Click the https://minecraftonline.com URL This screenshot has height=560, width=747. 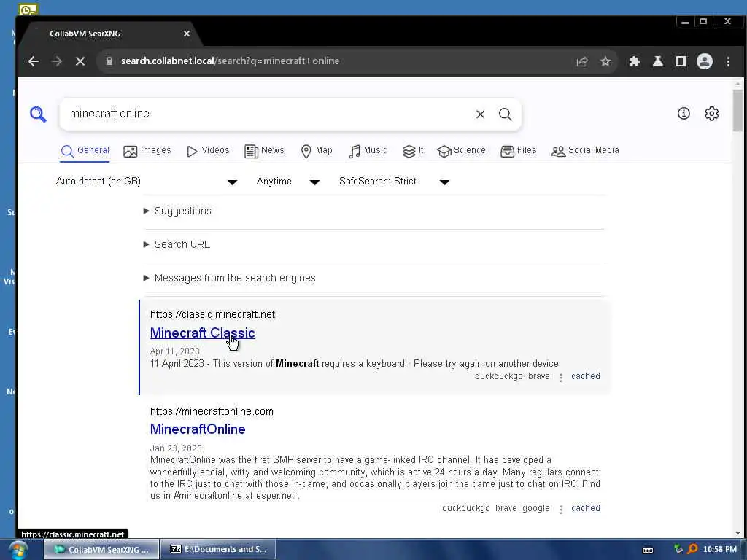[x=212, y=411]
